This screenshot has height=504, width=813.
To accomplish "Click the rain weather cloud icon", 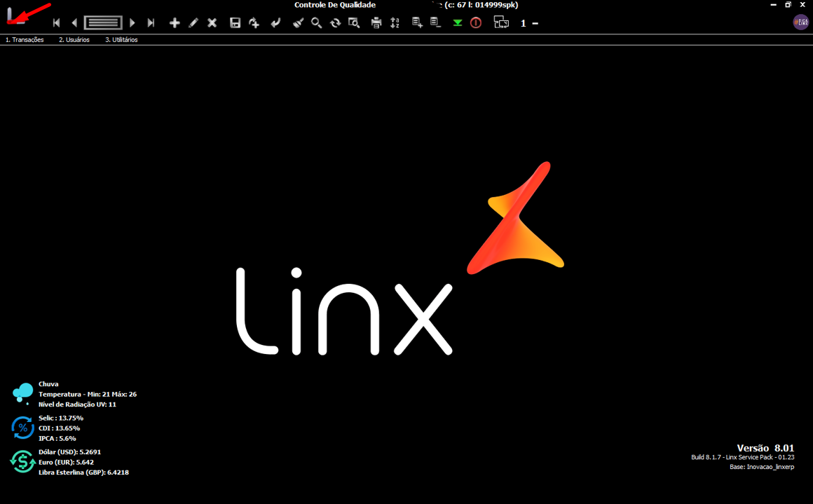I will (23, 393).
